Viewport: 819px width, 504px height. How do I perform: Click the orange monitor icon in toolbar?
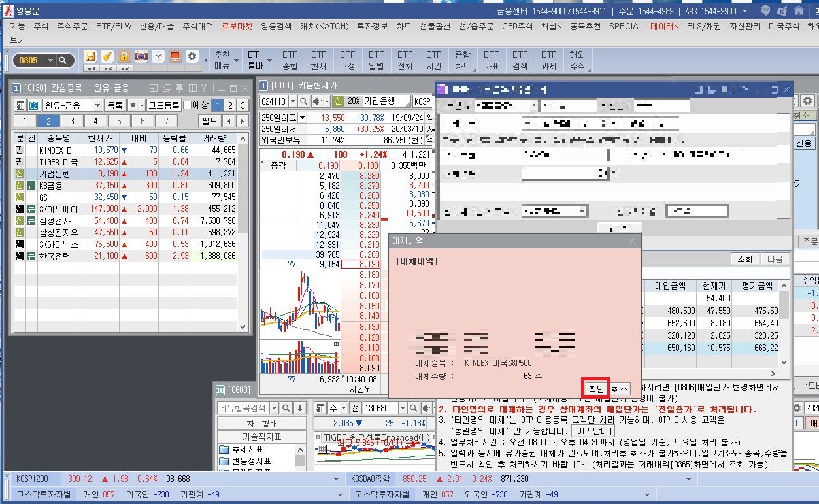point(175,57)
